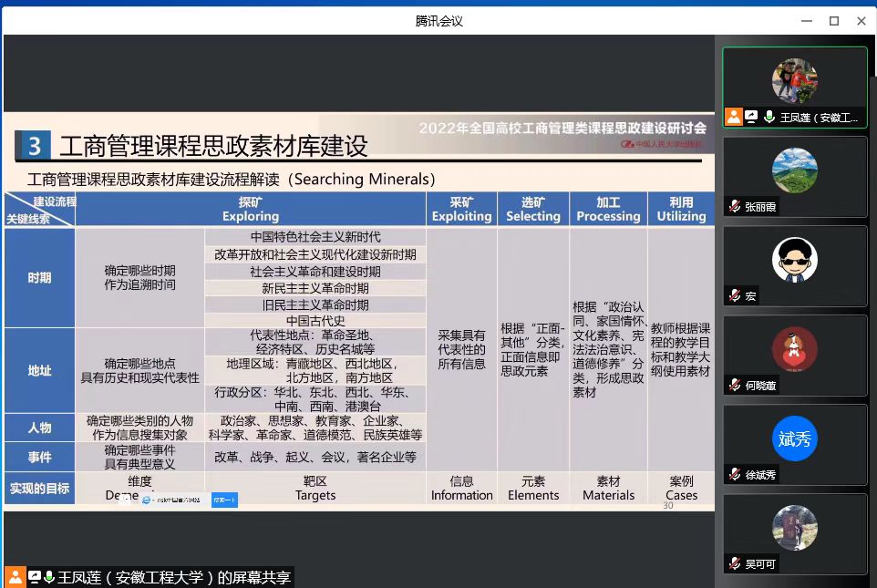Click the screen share icon on 王凤莲's tile
The width and height of the screenshot is (877, 588).
[x=752, y=118]
